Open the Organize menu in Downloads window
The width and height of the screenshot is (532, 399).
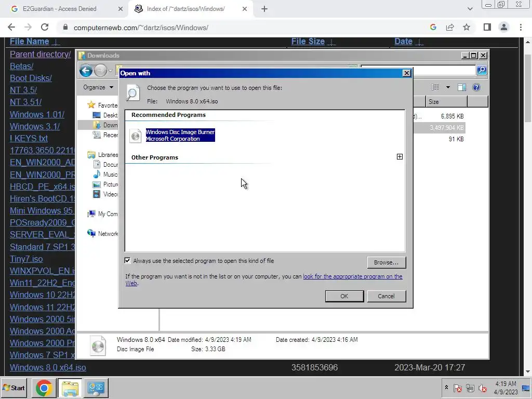pyautogui.click(x=98, y=87)
